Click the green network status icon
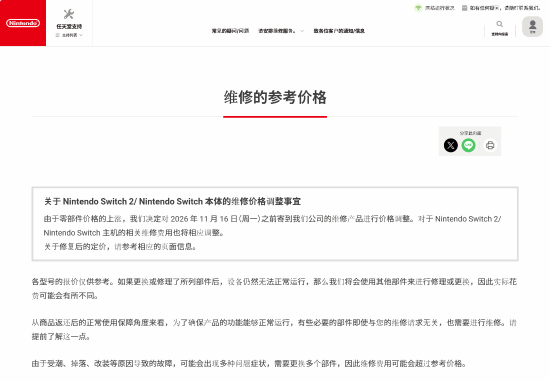 point(418,8)
